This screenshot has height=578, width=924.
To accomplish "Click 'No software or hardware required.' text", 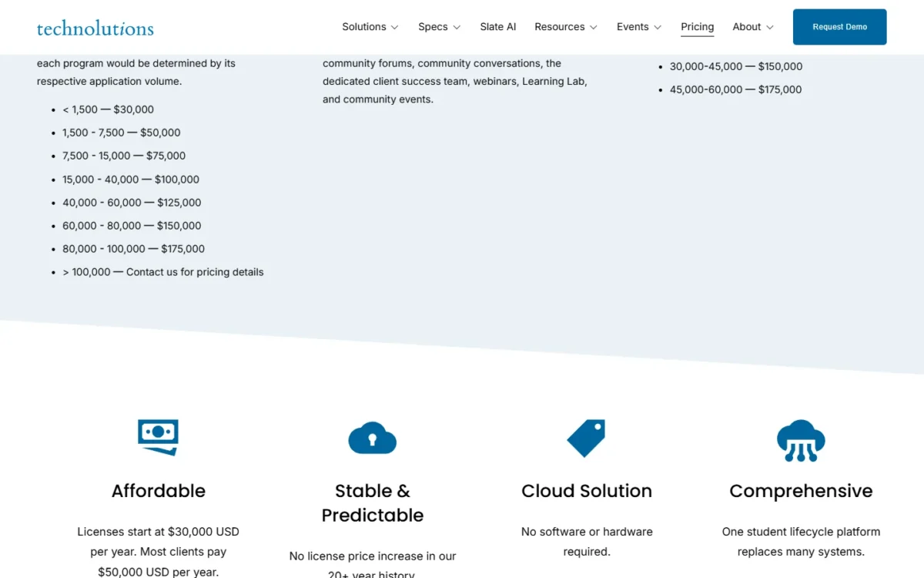I will click(x=587, y=542).
